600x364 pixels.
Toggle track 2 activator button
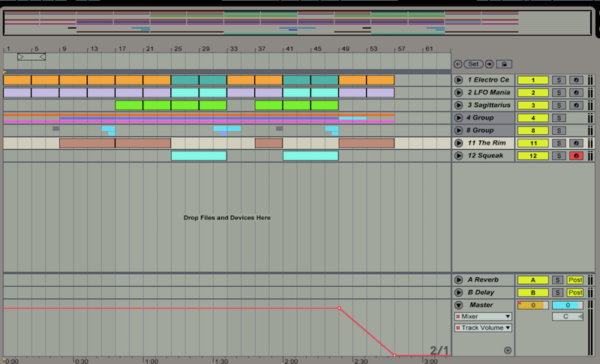point(533,92)
